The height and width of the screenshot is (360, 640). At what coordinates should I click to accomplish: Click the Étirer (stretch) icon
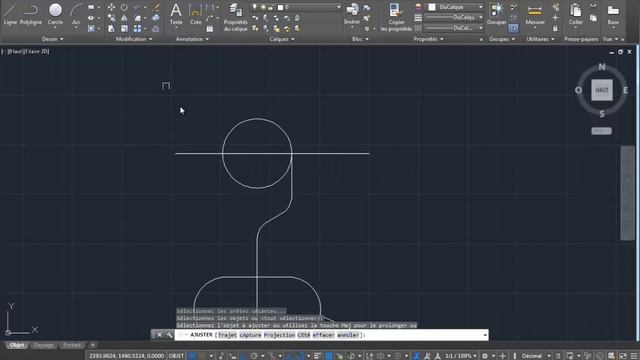(x=111, y=28)
